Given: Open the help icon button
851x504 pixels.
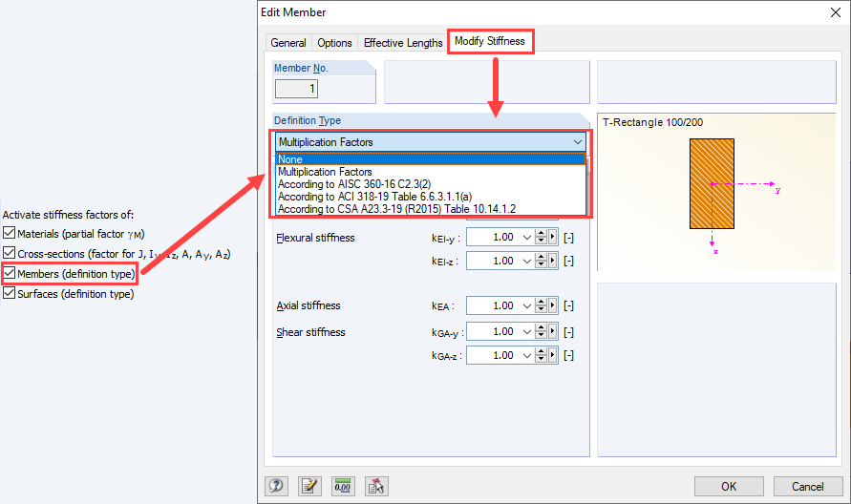Looking at the screenshot, I should pos(276,486).
